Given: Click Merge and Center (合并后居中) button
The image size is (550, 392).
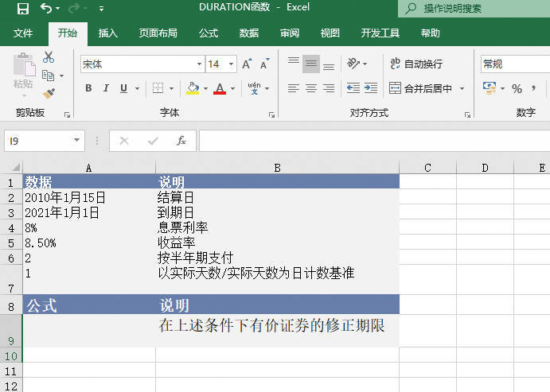Looking at the screenshot, I should pos(420,88).
